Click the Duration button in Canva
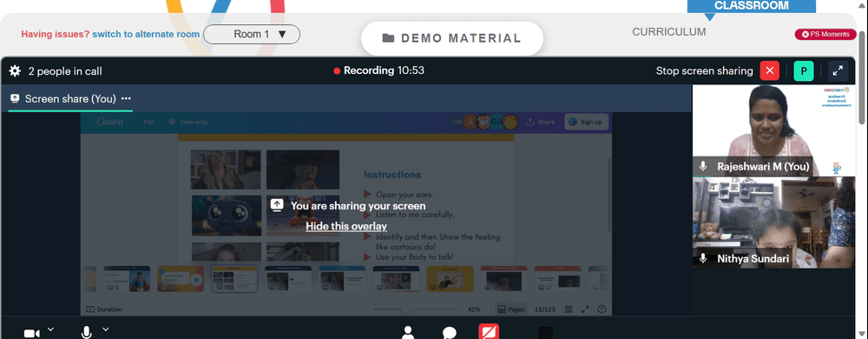Viewport: 868px width, 339px height. 104,309
